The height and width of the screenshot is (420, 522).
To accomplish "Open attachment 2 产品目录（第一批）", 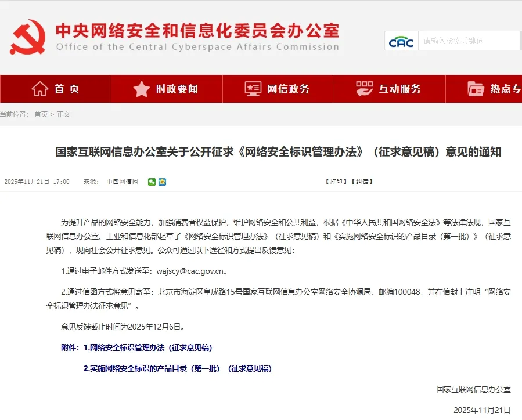I will tap(177, 368).
